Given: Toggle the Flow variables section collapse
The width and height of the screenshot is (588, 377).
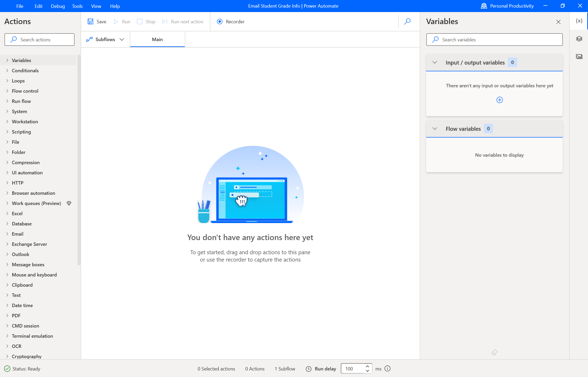Looking at the screenshot, I should 435,128.
